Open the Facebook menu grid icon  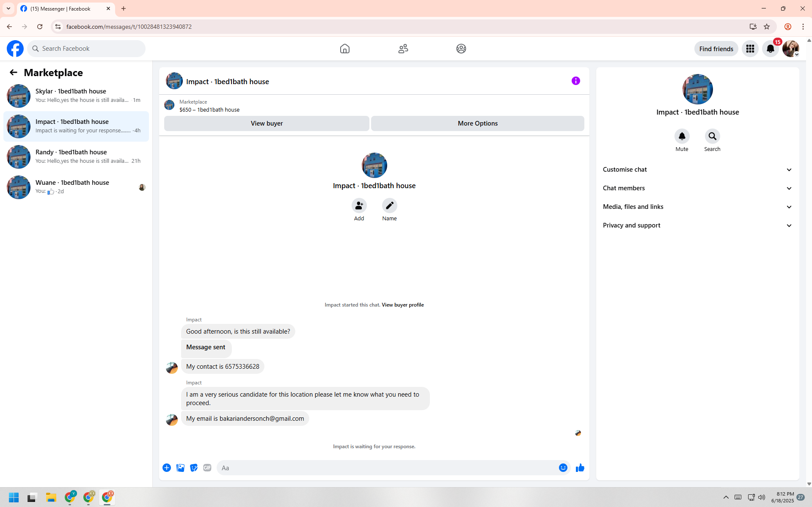pos(750,49)
